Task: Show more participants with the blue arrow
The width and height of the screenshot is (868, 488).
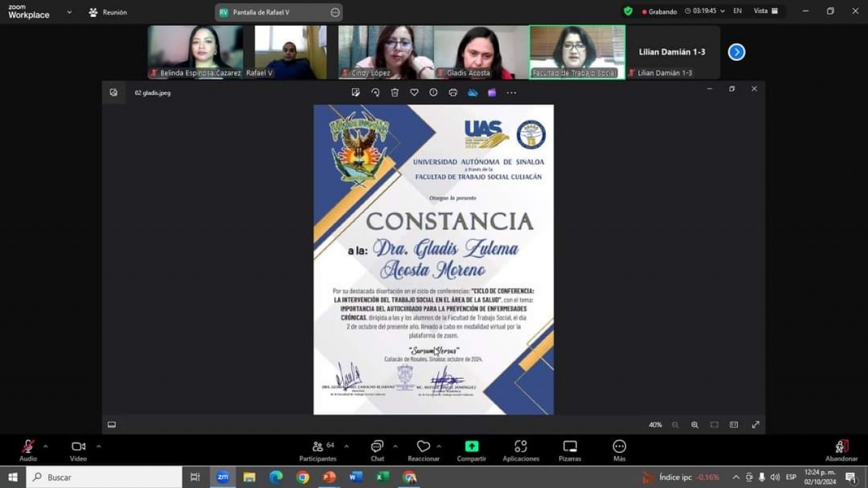Action: pos(736,52)
